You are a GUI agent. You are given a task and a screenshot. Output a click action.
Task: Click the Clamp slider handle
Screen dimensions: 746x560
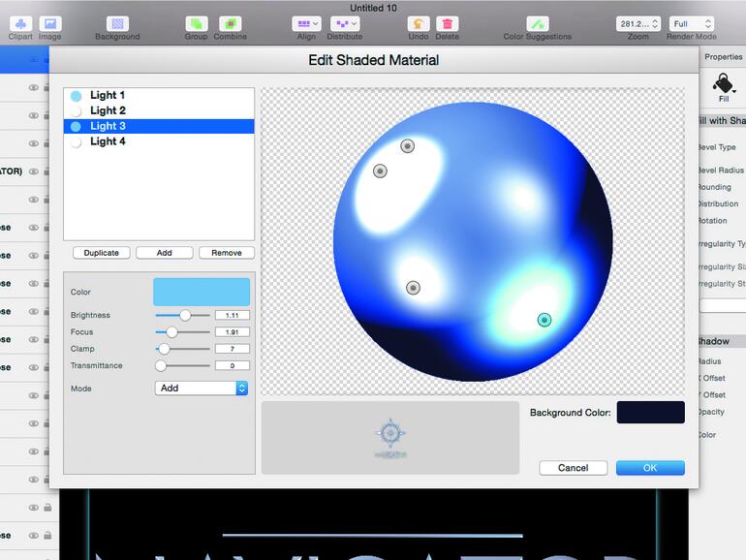click(164, 349)
